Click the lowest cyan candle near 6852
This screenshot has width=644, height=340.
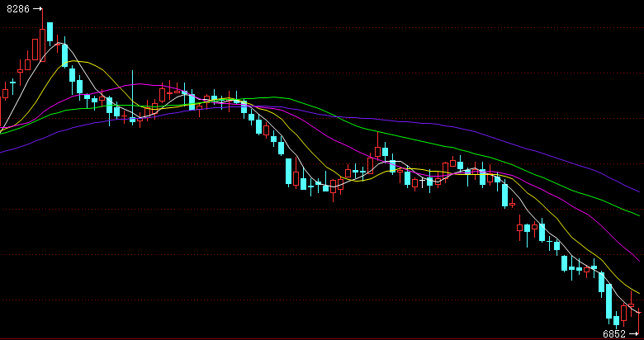click(x=616, y=320)
